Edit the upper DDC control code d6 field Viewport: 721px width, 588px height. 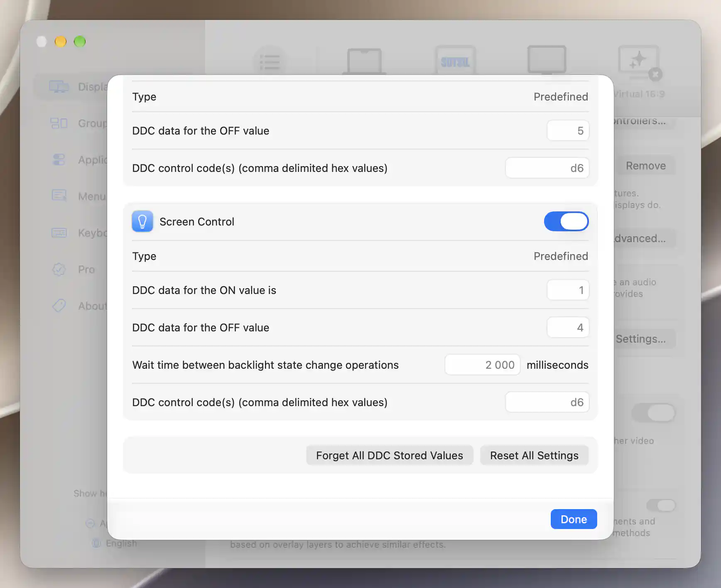click(547, 168)
